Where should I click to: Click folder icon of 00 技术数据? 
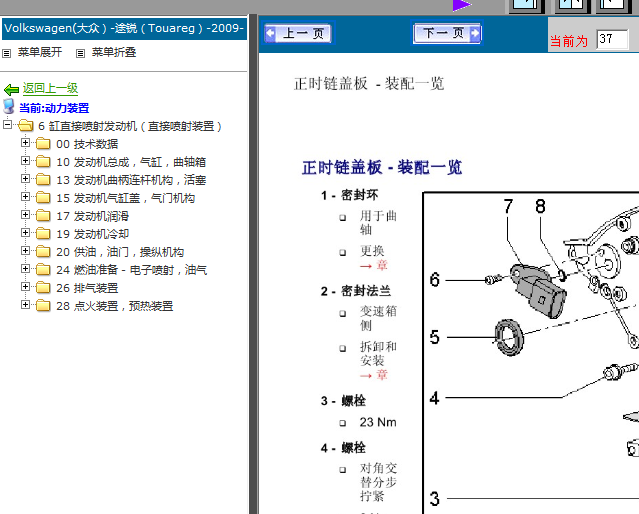point(43,144)
